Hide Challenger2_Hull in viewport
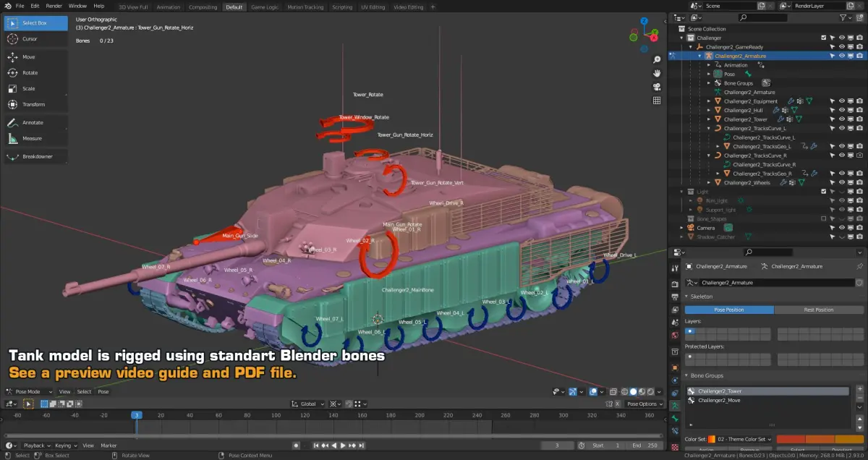The width and height of the screenshot is (868, 460). pyautogui.click(x=842, y=111)
